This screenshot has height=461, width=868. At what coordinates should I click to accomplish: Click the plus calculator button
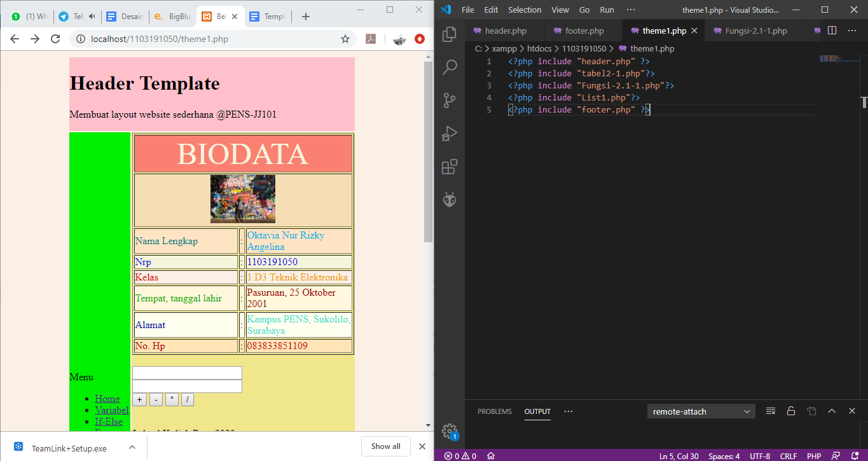tap(141, 400)
